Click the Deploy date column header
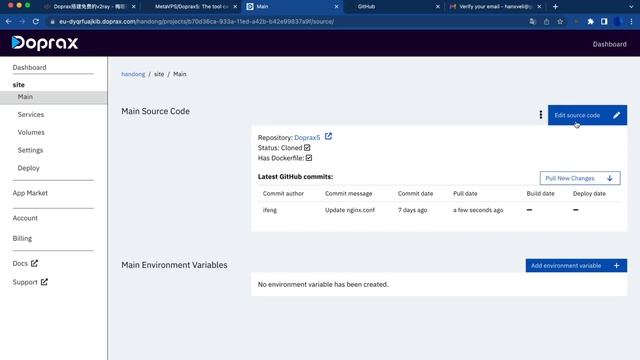The height and width of the screenshot is (360, 640). click(x=589, y=193)
